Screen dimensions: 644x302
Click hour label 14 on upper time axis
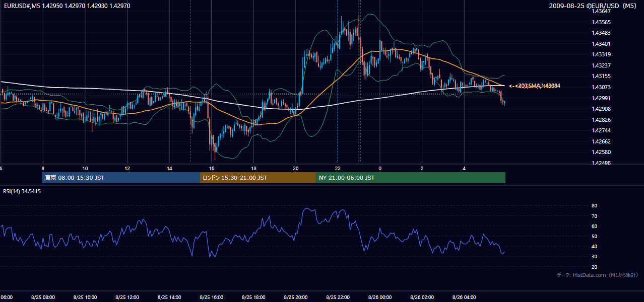pos(169,169)
